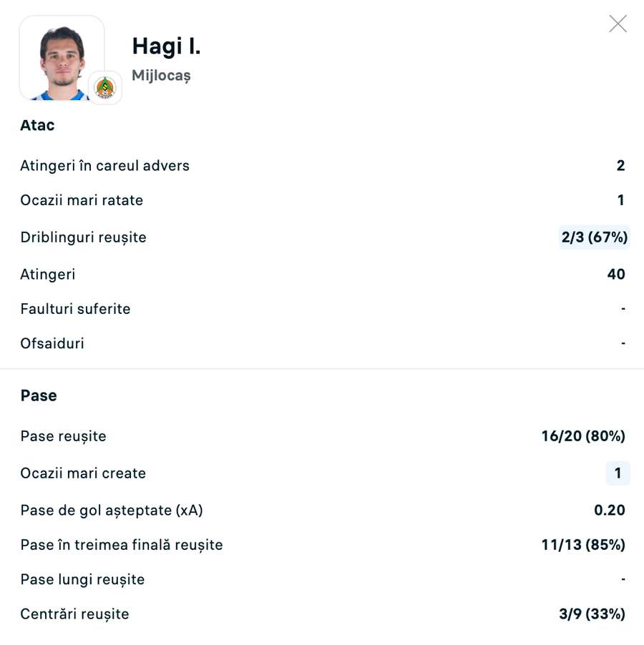Select the Faulturi suferite row

[x=75, y=309]
